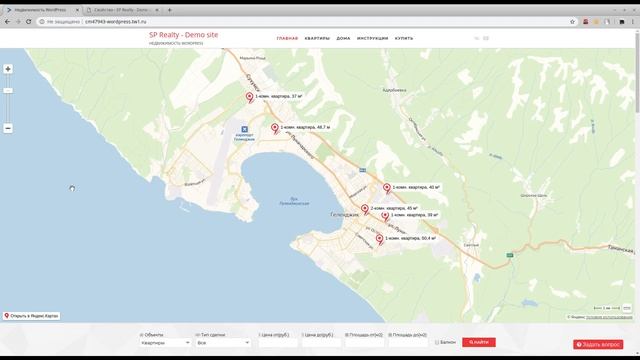Click the map ruler button near scale

click(x=627, y=308)
